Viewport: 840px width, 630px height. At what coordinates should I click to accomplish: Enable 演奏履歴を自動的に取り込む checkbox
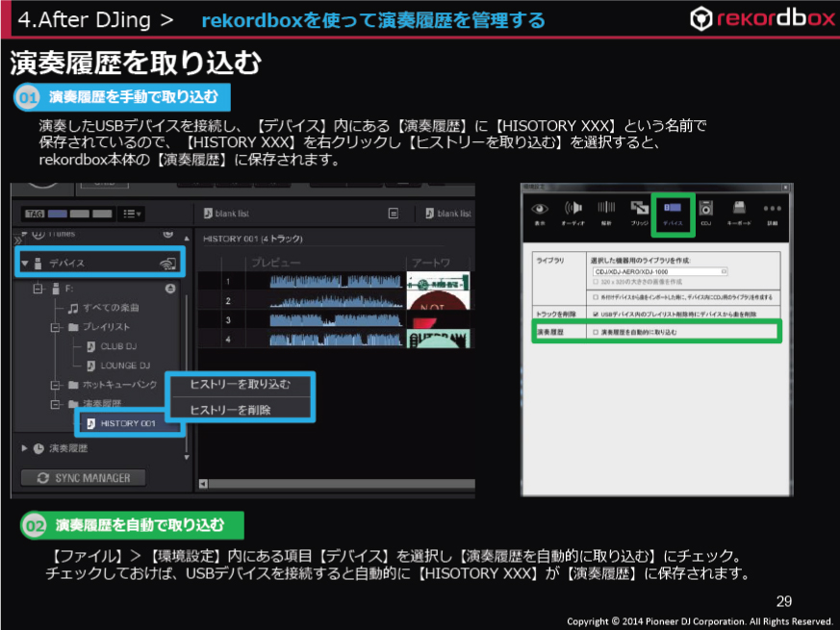coord(596,332)
